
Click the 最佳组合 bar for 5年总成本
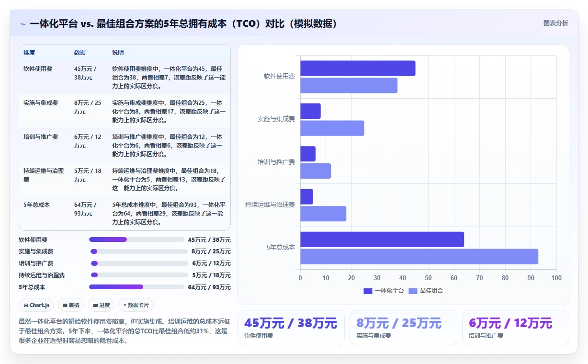click(x=419, y=256)
